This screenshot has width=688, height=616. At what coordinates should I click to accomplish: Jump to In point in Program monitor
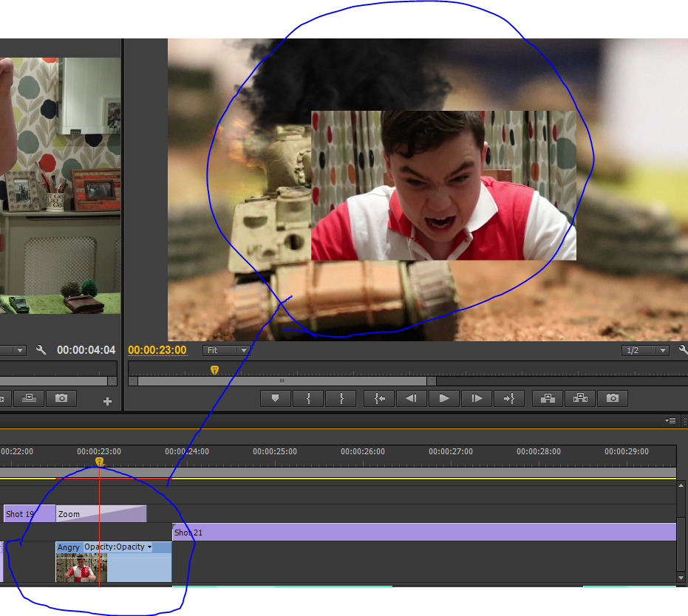[379, 398]
